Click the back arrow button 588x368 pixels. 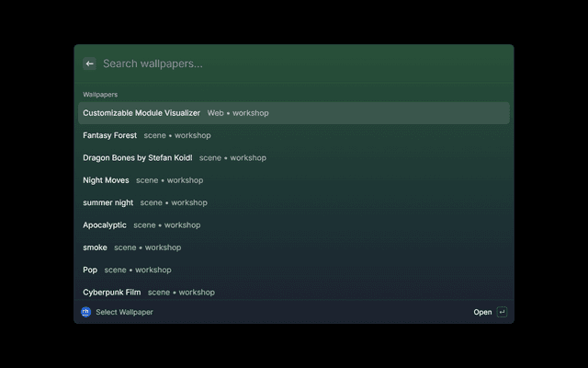point(89,63)
